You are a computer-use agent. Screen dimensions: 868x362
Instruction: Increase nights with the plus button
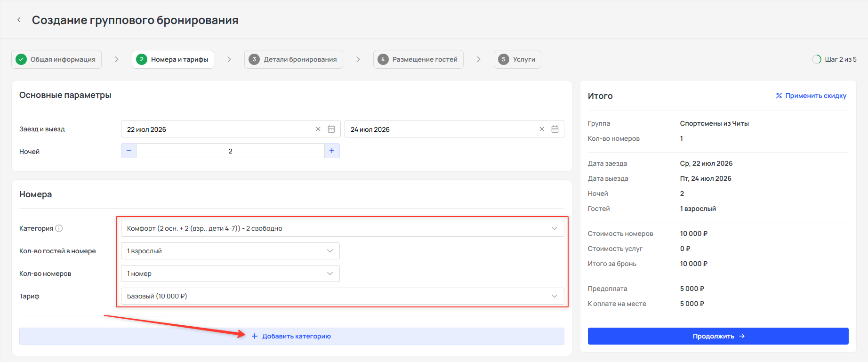332,151
